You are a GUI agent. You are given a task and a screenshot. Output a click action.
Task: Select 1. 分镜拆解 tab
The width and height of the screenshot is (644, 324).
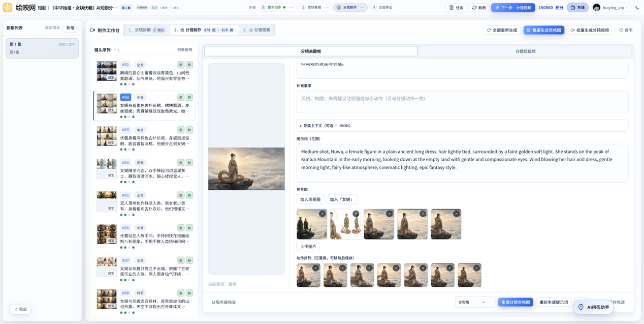147,30
